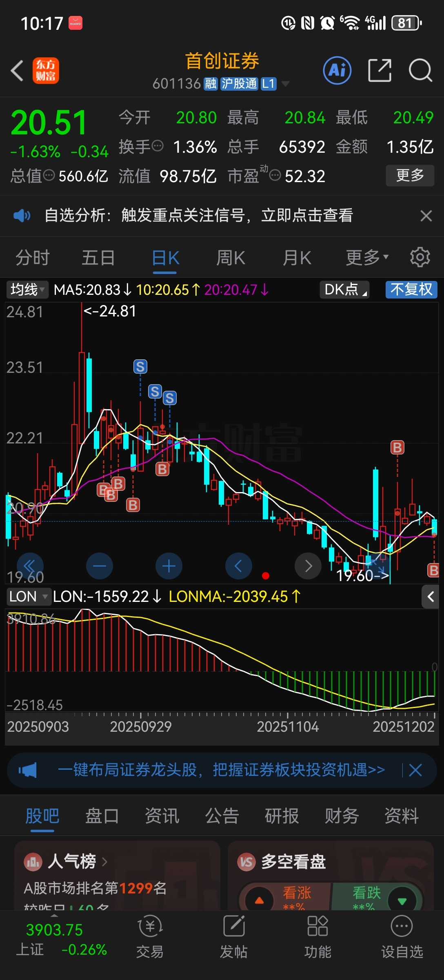The height and width of the screenshot is (980, 444).
Task: Tap the LONMA:-2039.45 value
Action: (235, 597)
